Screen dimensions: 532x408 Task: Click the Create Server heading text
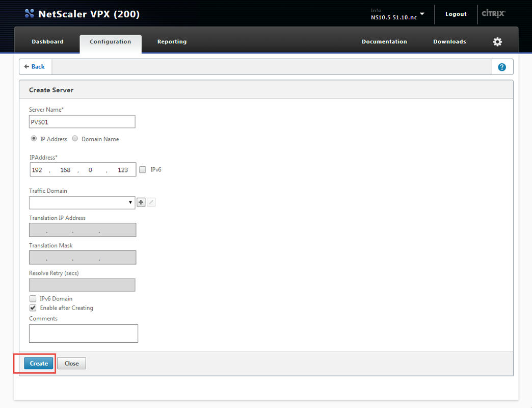pos(51,90)
